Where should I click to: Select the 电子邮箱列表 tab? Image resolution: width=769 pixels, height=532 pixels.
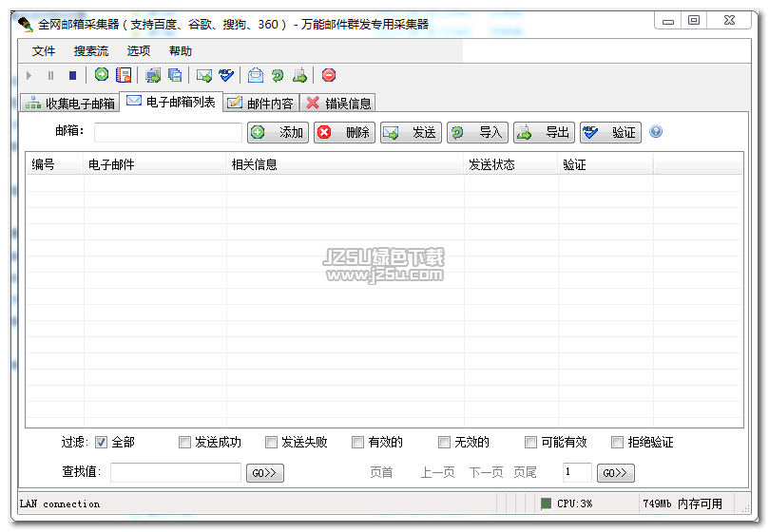point(172,102)
